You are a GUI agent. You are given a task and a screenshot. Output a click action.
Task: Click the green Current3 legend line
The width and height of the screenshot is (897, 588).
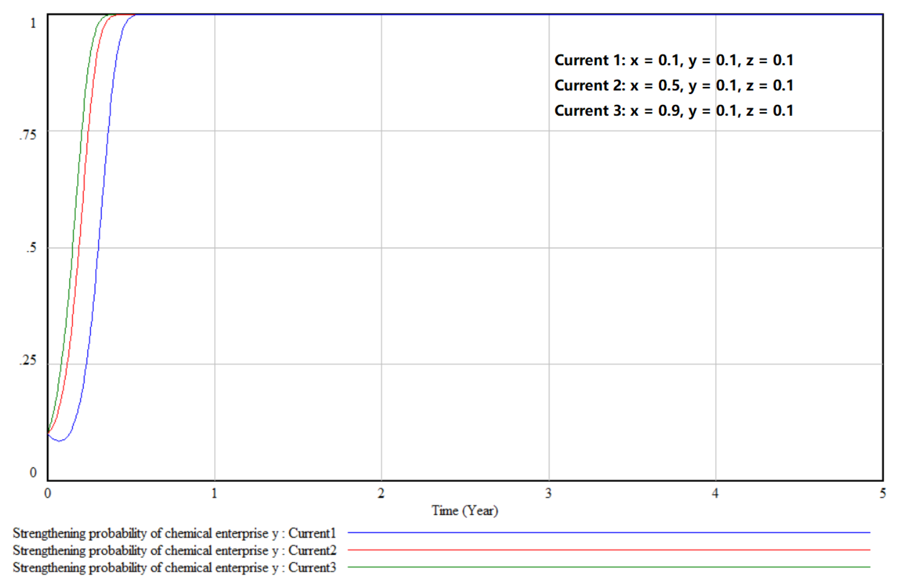608,567
